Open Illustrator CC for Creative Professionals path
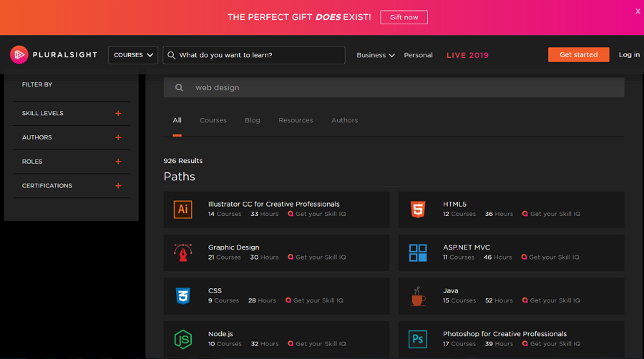Image resolution: width=644 pixels, height=359 pixels. [274, 204]
